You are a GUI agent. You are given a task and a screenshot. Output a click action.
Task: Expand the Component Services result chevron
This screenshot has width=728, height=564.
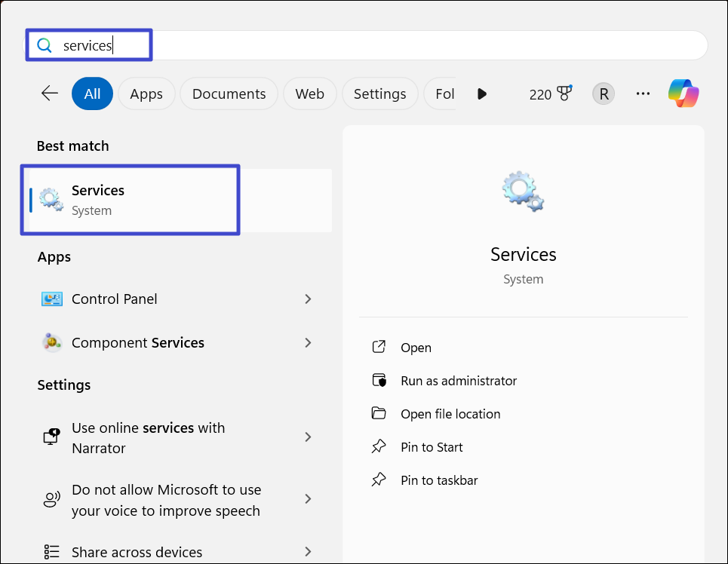308,343
